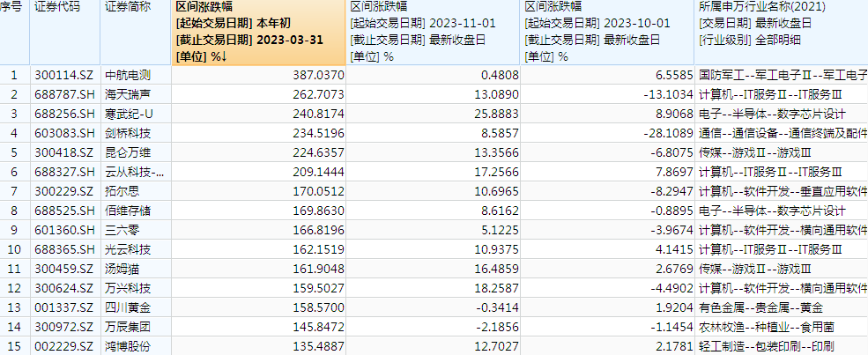868x355 pixels.
Task: Click stock code 300624.SZ
Action: pyautogui.click(x=64, y=289)
